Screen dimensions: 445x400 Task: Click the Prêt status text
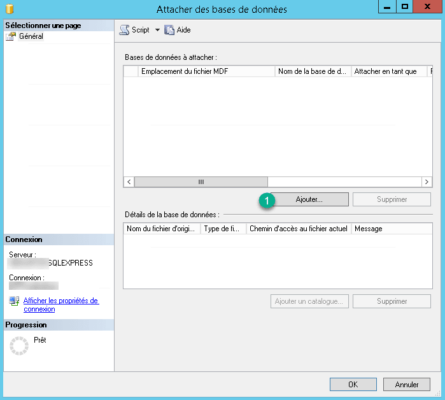coord(40,340)
